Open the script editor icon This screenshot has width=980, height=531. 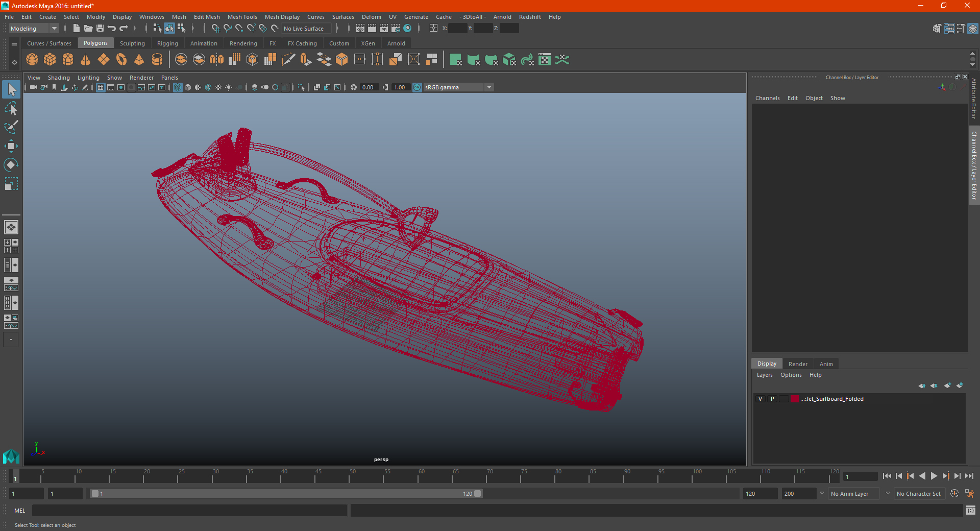[971, 511]
